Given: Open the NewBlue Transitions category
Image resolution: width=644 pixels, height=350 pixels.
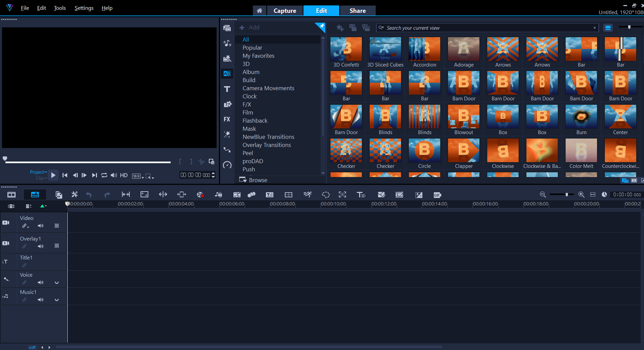Looking at the screenshot, I should tap(268, 136).
